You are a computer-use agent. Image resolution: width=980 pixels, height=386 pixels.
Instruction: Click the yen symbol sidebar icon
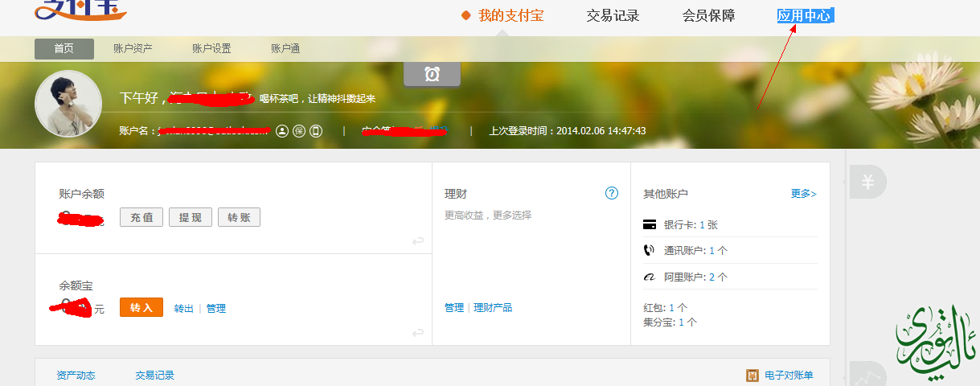pyautogui.click(x=867, y=183)
